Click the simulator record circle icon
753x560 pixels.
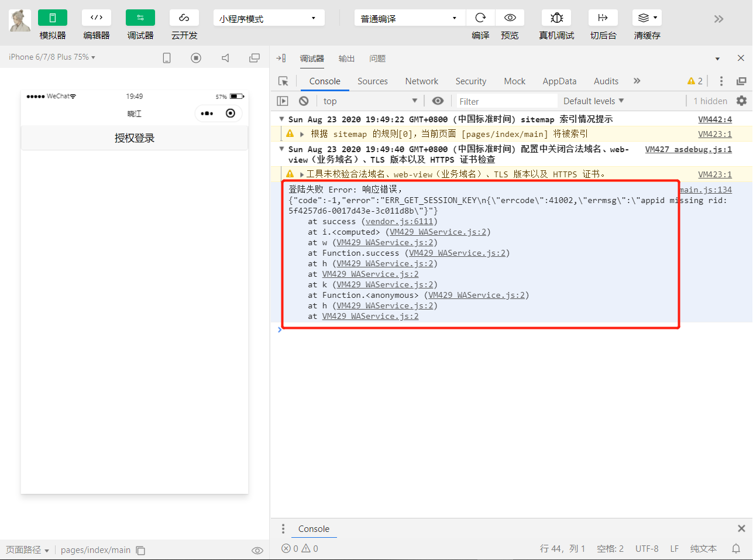tap(196, 58)
